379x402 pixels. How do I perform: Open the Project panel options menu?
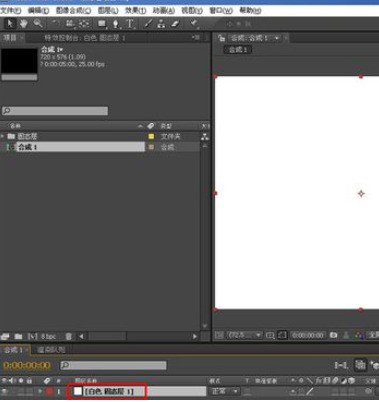tap(196, 38)
